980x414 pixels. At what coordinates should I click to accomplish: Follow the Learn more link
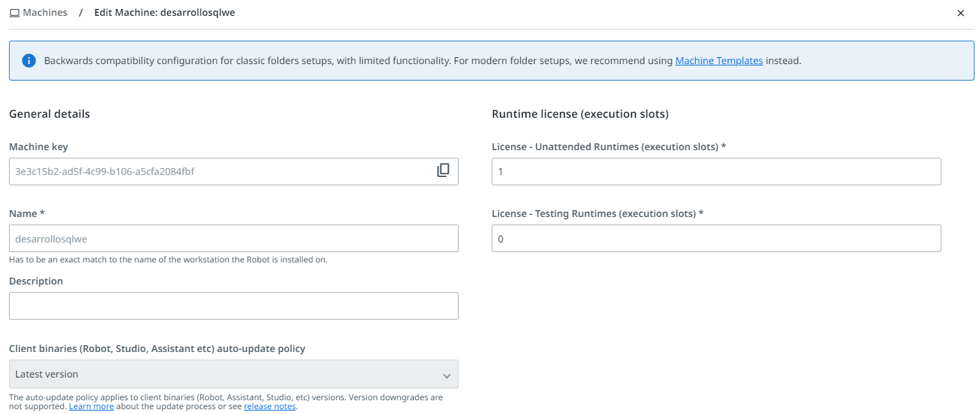91,406
